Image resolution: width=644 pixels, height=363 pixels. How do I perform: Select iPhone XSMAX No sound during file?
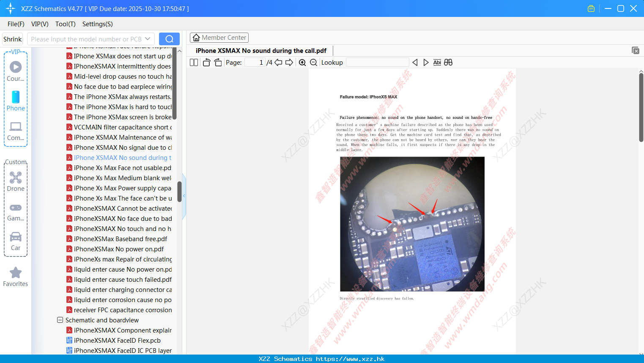pyautogui.click(x=119, y=158)
